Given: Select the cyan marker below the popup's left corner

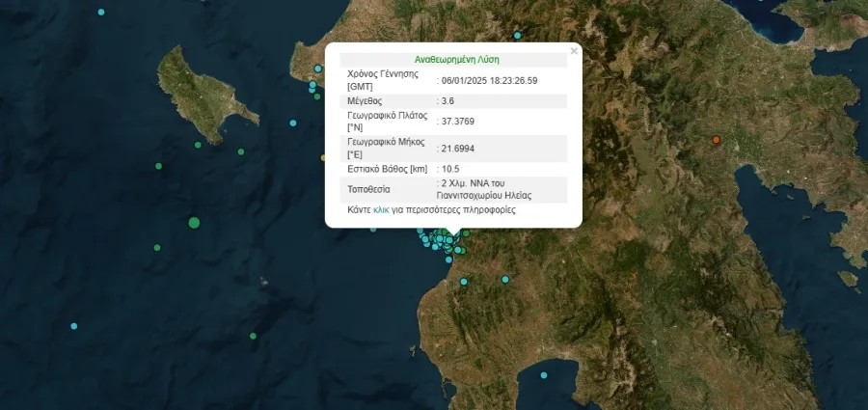Looking at the screenshot, I should pyautogui.click(x=374, y=229).
